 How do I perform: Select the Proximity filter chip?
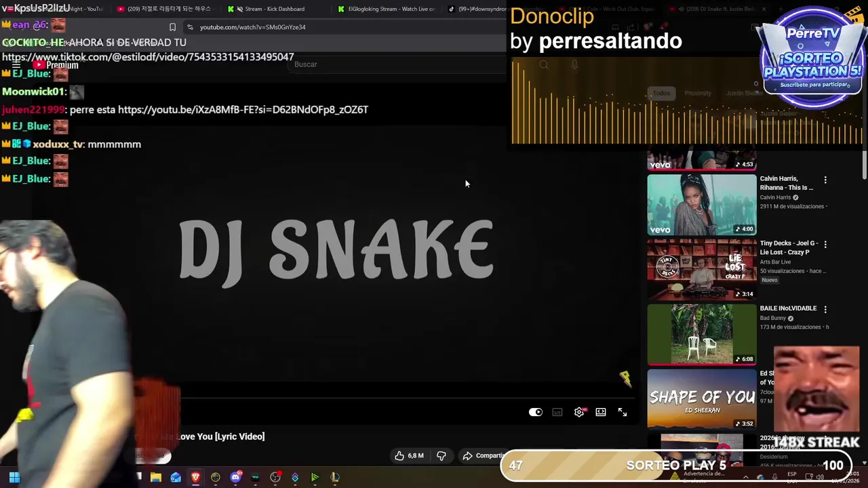coord(698,93)
